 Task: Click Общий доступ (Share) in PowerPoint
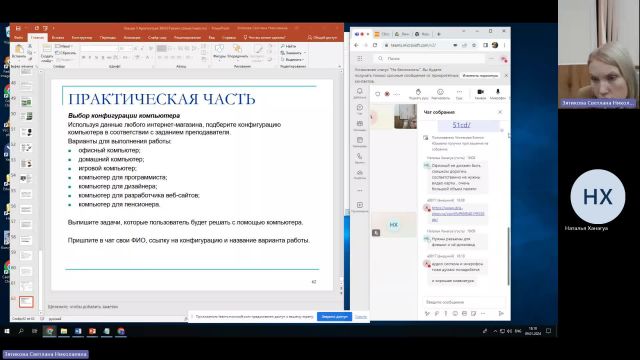[x=322, y=38]
